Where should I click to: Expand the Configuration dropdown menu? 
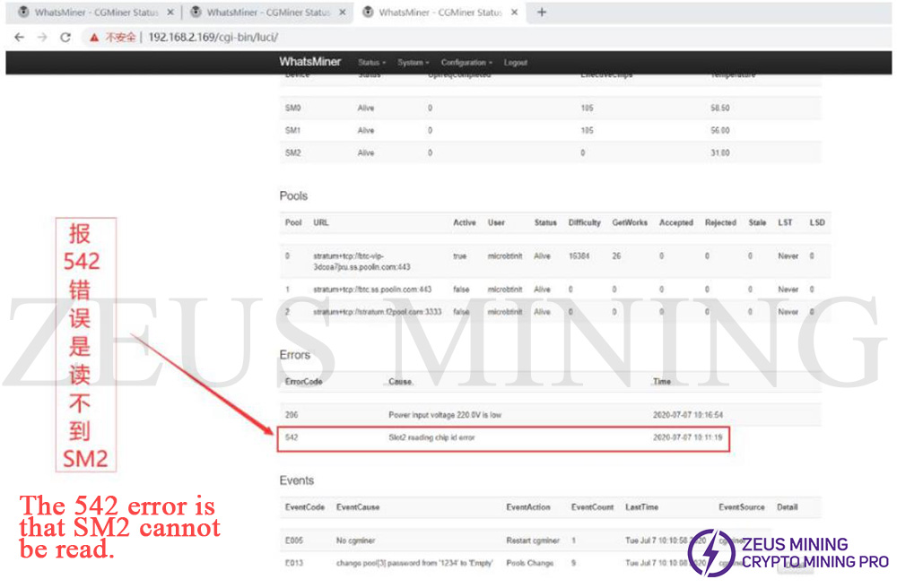[466, 63]
